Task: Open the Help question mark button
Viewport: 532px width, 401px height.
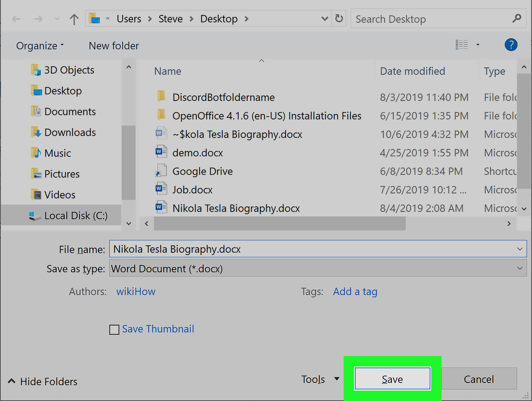Action: (511, 45)
